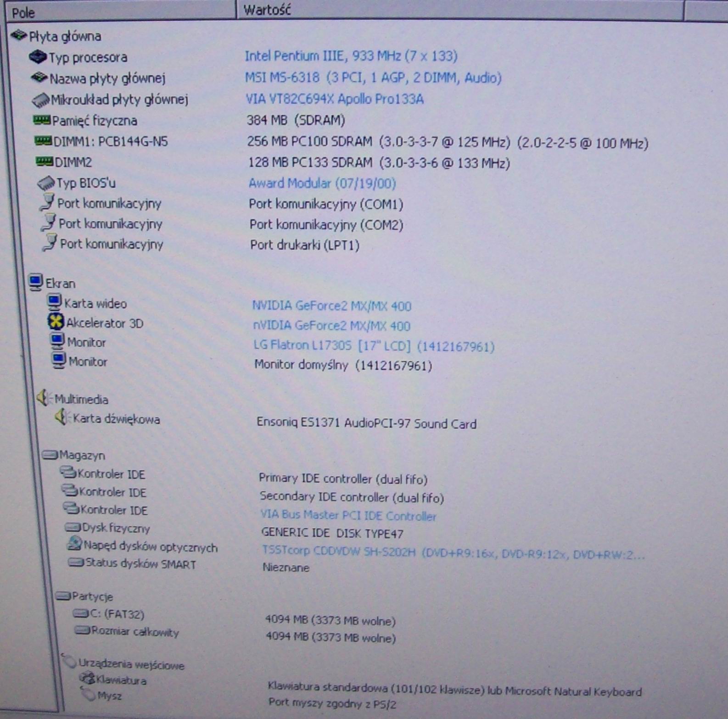This screenshot has width=728, height=719.
Task: Click the RAM module icon for DIMM1
Action: point(44,140)
